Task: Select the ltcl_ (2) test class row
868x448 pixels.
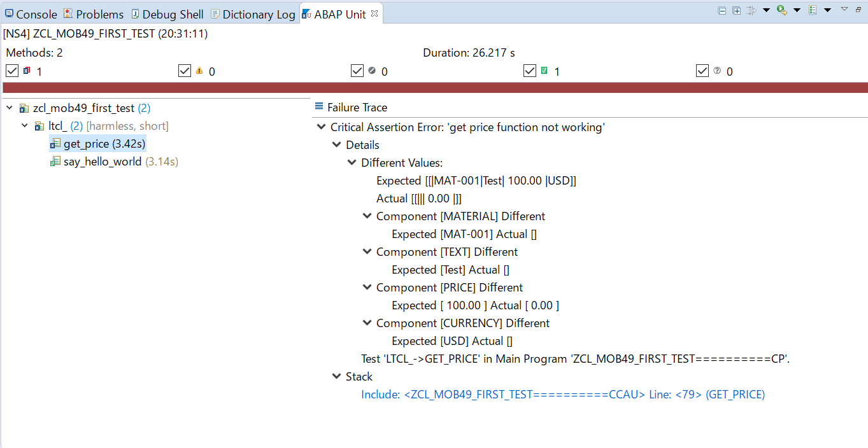Action: click(x=108, y=126)
